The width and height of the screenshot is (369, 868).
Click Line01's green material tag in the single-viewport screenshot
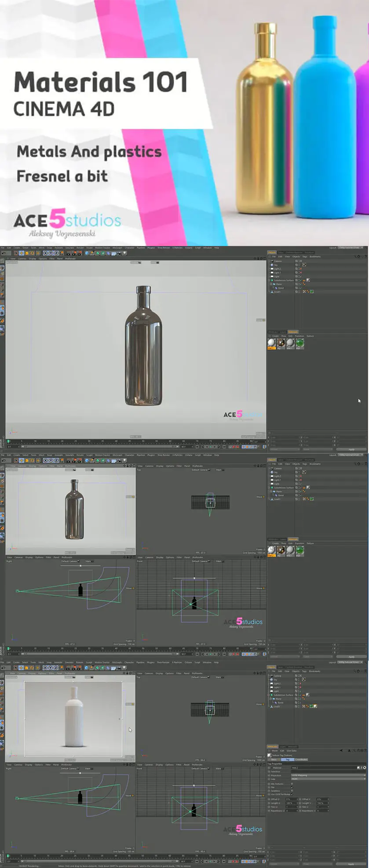312,292
